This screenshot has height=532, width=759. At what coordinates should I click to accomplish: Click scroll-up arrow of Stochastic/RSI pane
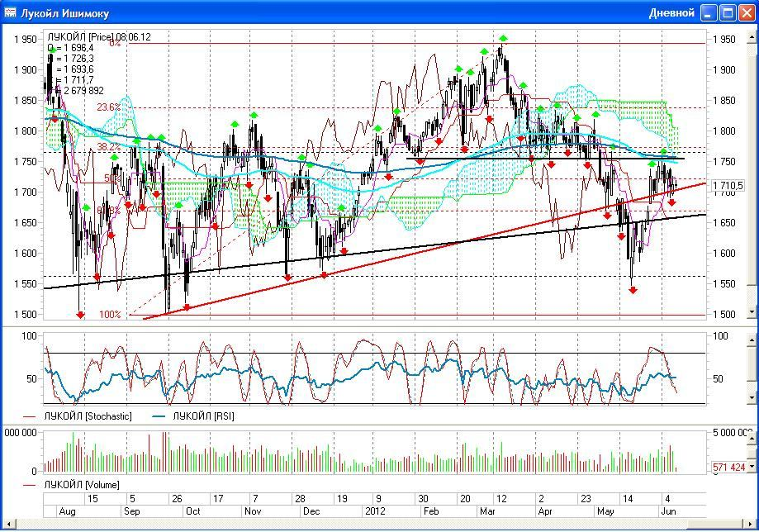tap(752, 341)
